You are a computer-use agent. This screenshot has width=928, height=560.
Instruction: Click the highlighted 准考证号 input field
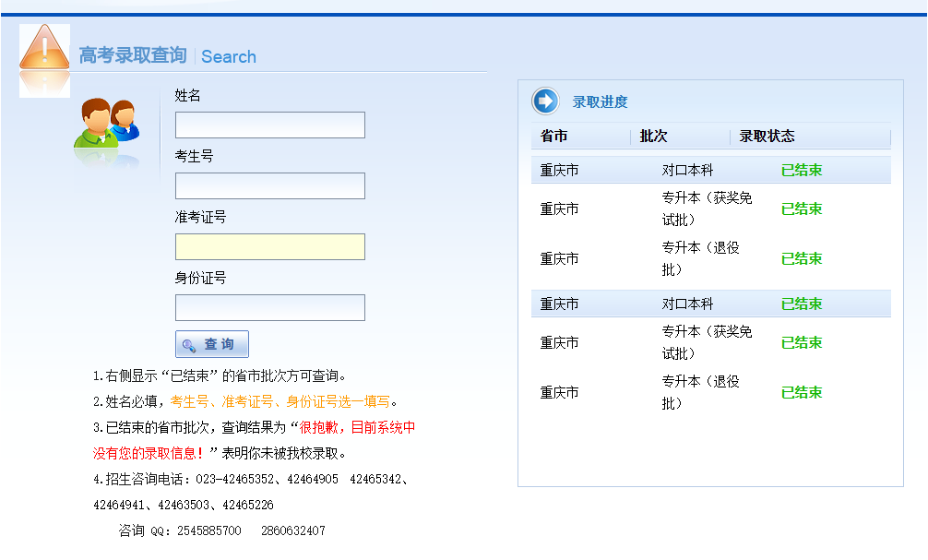point(268,246)
